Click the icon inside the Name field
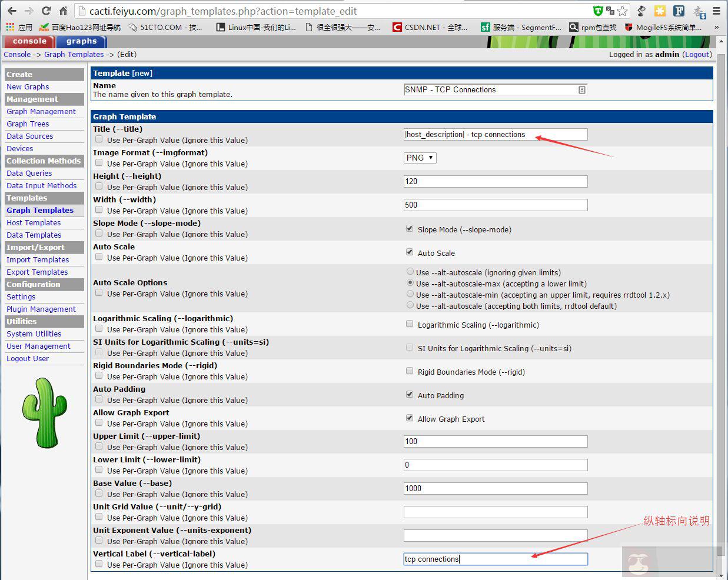The height and width of the screenshot is (580, 728). [x=581, y=90]
